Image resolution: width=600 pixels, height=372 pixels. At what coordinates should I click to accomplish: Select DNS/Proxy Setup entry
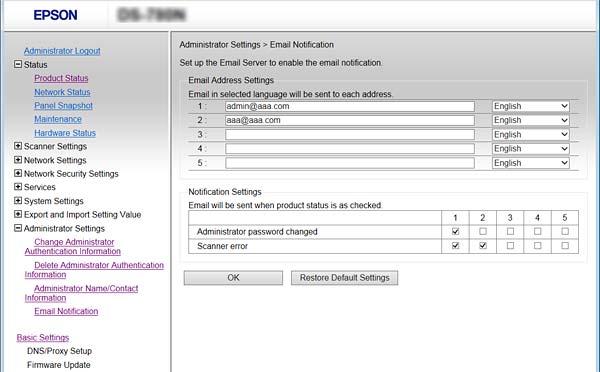[x=59, y=351]
